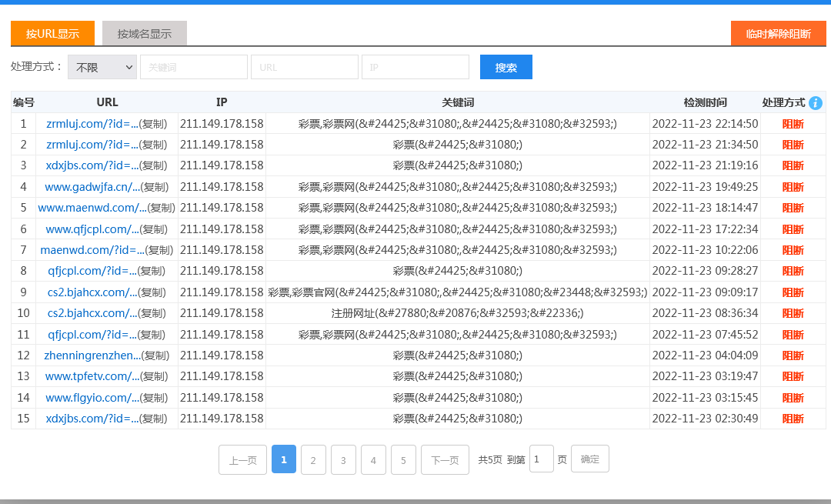The width and height of the screenshot is (831, 504).
Task: Open zhenningrenzhen link in row 12
Action: pyautogui.click(x=92, y=355)
